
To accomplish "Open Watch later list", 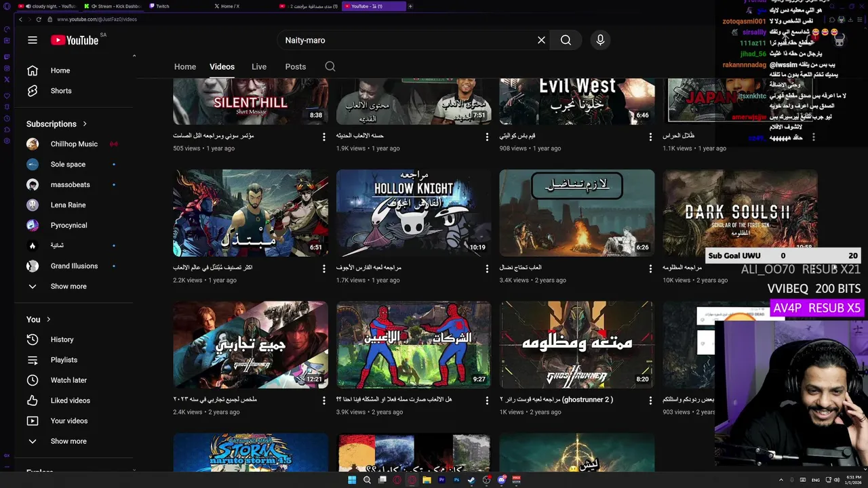I will click(x=75, y=380).
